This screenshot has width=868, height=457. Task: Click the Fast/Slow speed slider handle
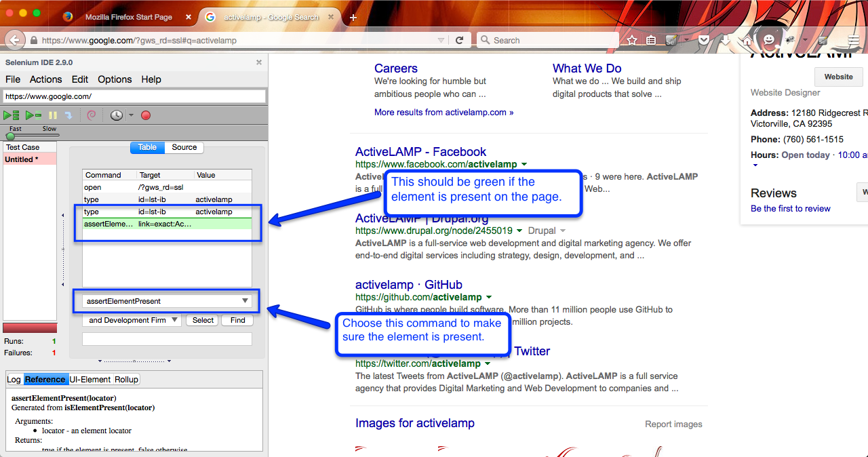pos(10,136)
